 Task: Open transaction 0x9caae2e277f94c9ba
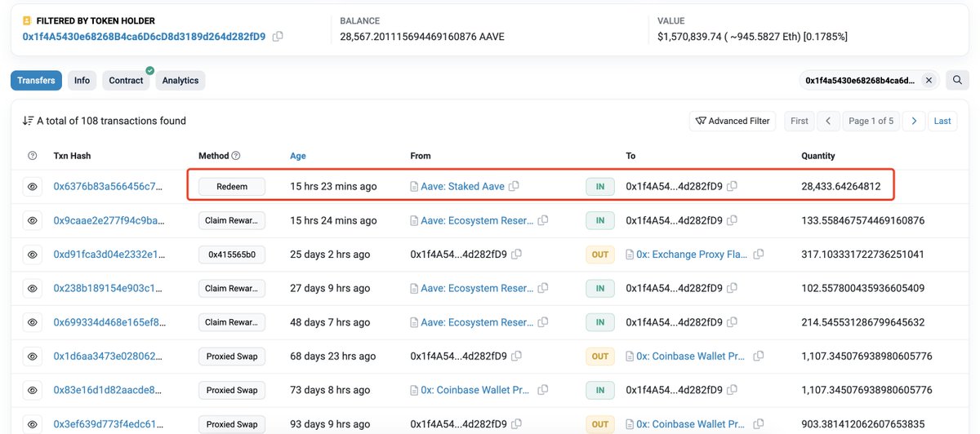tap(109, 220)
